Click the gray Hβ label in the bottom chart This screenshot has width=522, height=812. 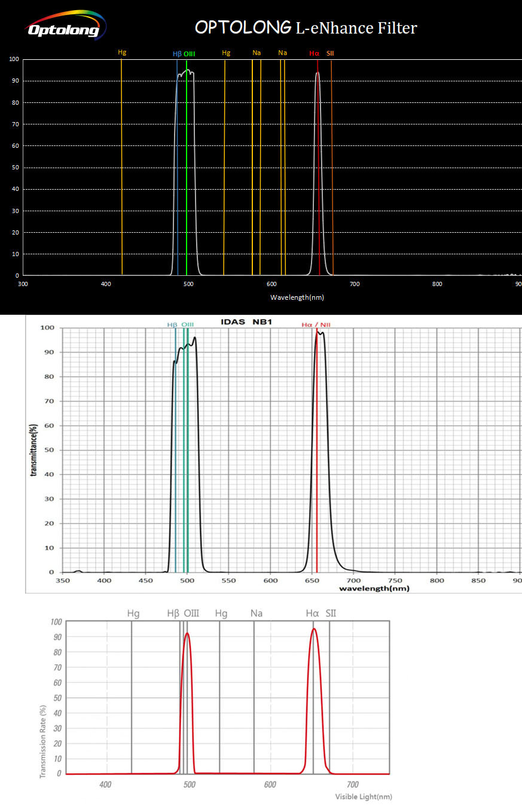(x=173, y=613)
